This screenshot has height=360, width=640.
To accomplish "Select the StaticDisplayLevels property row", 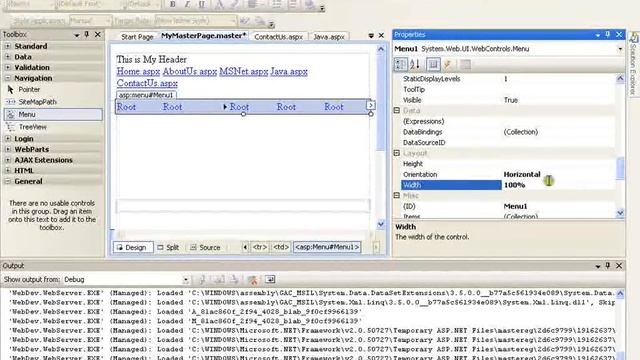I will point(508,79).
